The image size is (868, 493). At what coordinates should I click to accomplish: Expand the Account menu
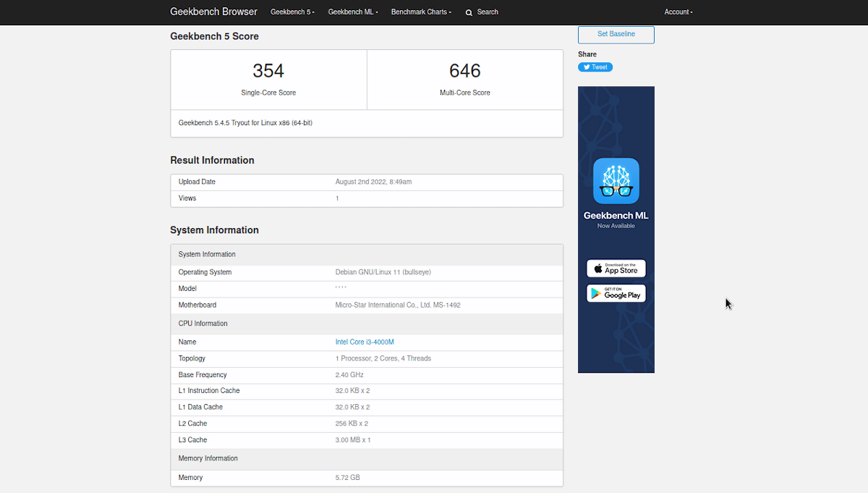(x=678, y=12)
